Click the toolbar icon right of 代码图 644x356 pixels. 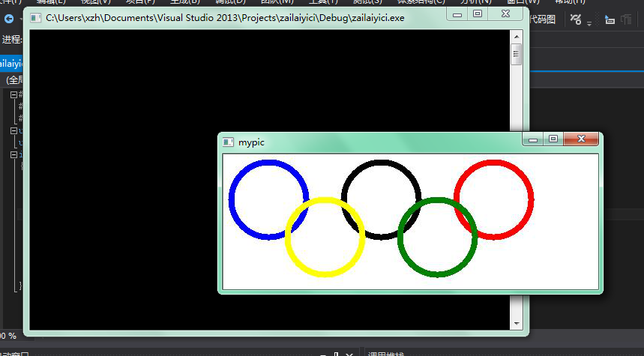(x=576, y=19)
